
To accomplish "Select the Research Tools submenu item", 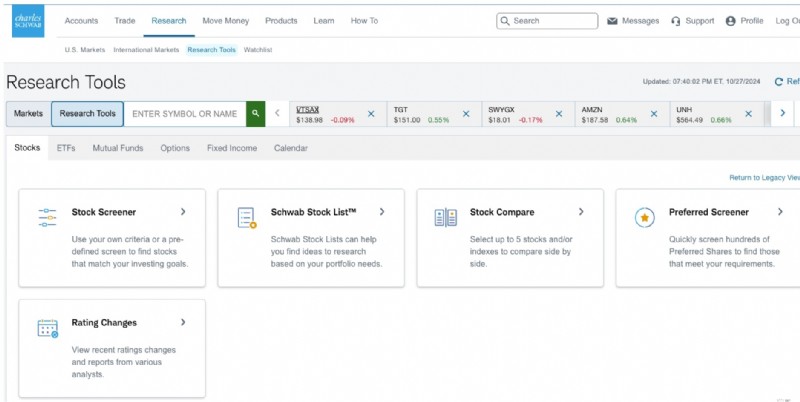I will (212, 50).
